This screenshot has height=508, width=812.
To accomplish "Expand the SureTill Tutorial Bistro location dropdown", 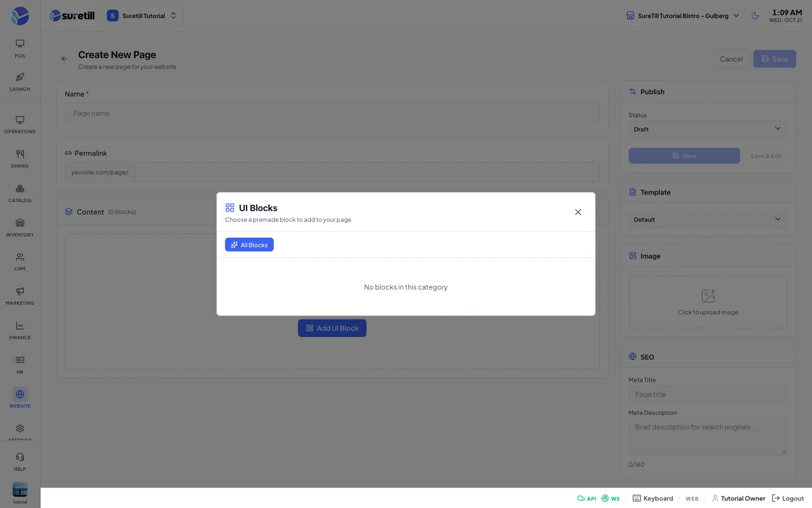I will (683, 16).
